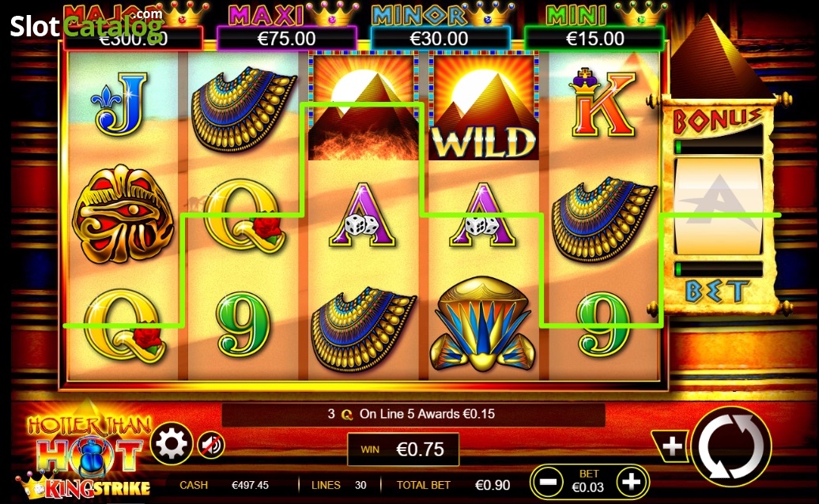Open the SlotCatalog.com logo link
Screen dimensions: 819x504
click(87, 26)
